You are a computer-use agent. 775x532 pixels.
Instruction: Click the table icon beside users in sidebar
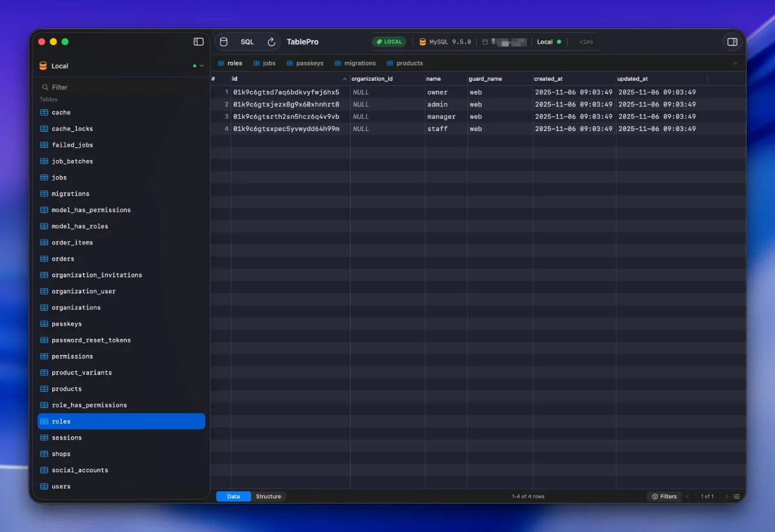point(45,486)
